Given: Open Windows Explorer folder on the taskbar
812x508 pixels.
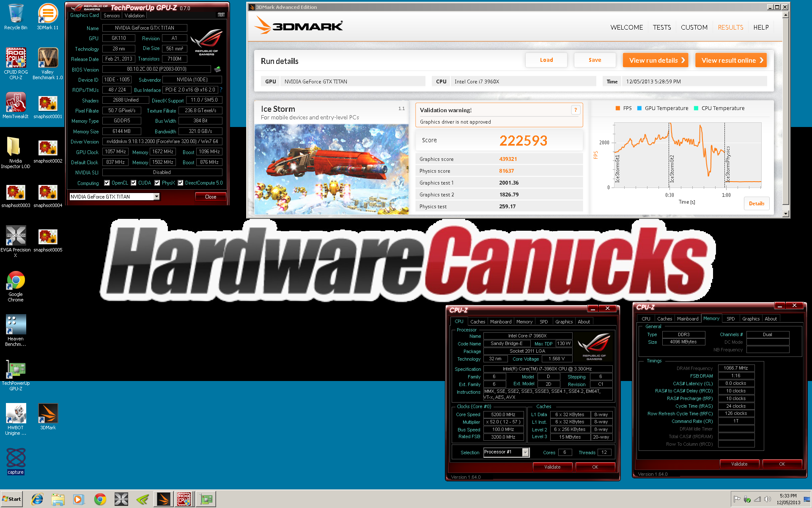Looking at the screenshot, I should pos(58,500).
